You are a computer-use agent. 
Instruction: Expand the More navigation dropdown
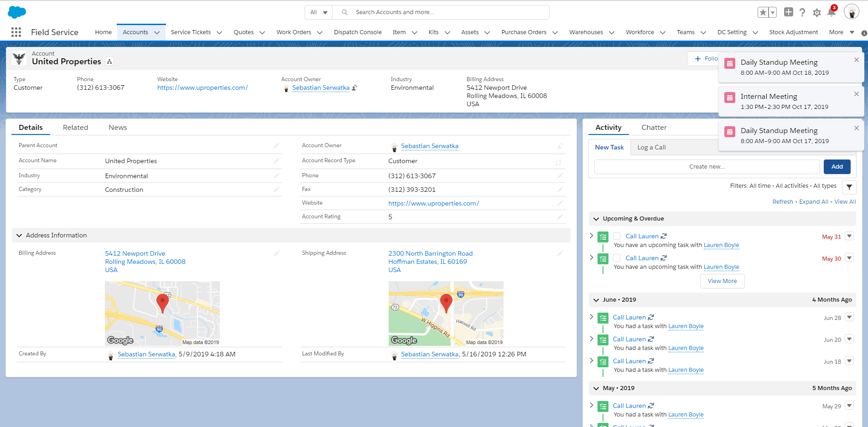[x=842, y=32]
